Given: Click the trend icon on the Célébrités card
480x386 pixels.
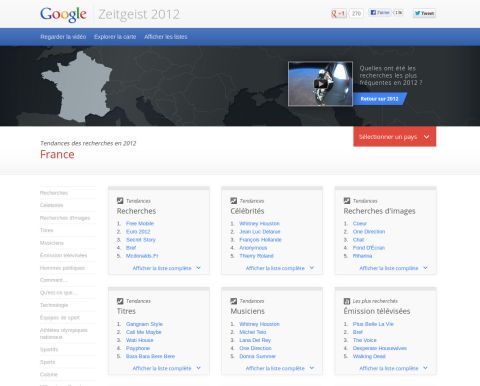Looking at the screenshot, I should [234, 201].
